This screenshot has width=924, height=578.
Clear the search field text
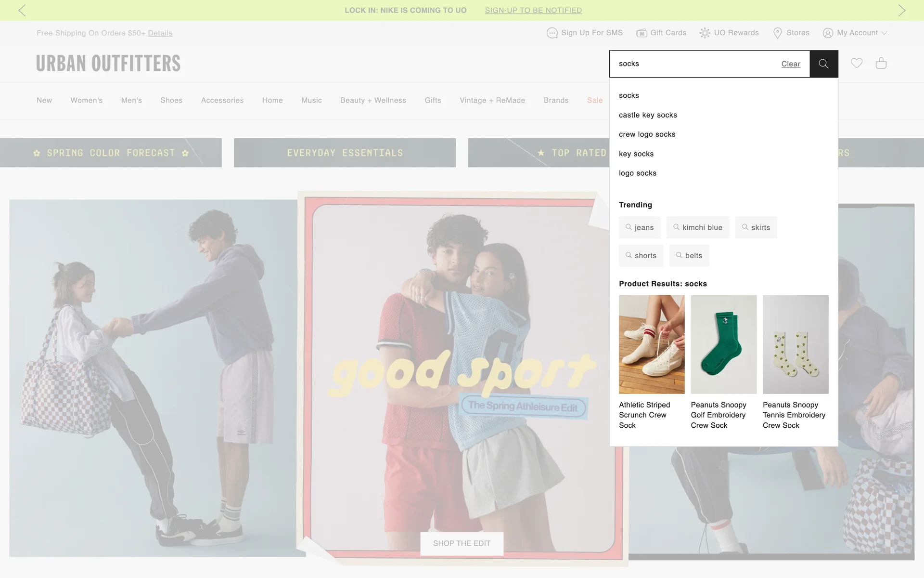(x=790, y=64)
